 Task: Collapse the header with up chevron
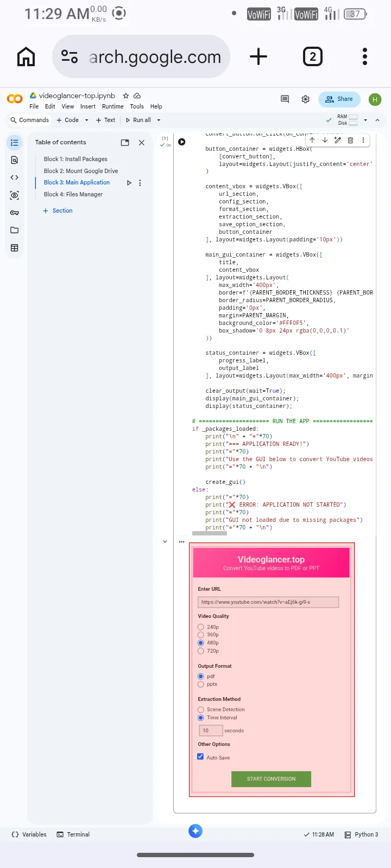click(x=377, y=120)
